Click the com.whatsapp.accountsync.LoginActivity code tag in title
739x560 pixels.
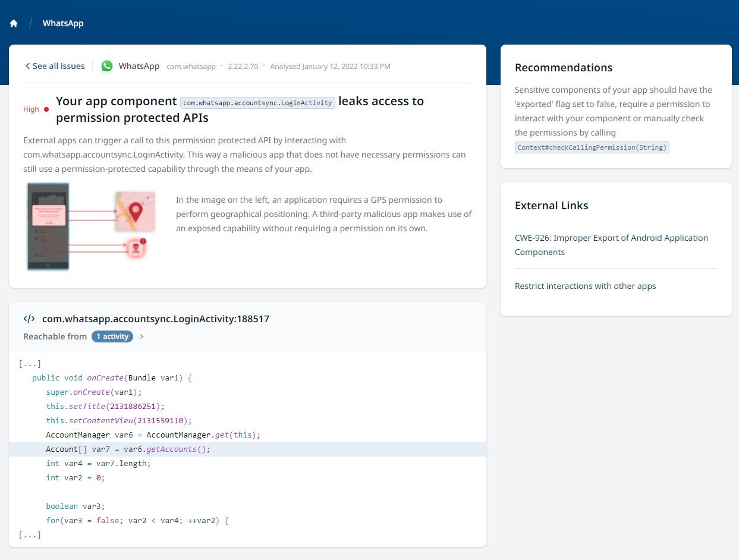click(x=257, y=102)
